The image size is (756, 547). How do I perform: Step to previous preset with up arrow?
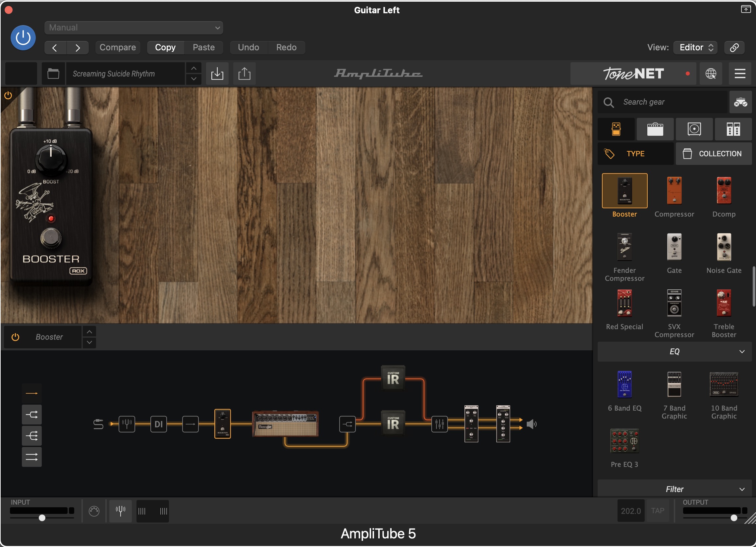point(194,68)
